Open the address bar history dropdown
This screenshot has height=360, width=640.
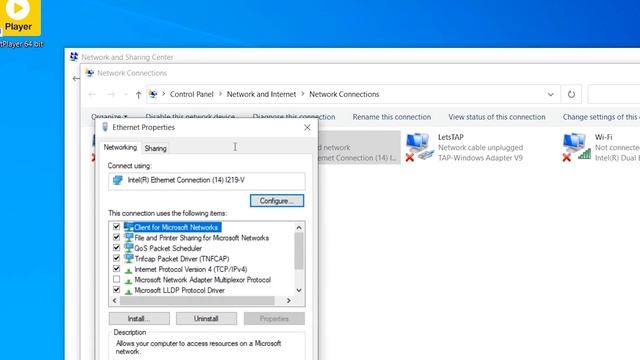[x=551, y=94]
